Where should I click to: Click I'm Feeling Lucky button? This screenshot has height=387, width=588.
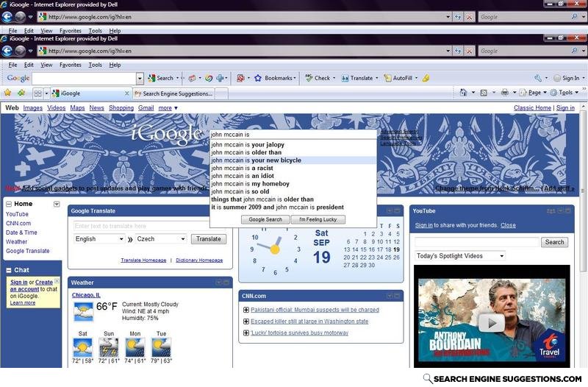318,219
